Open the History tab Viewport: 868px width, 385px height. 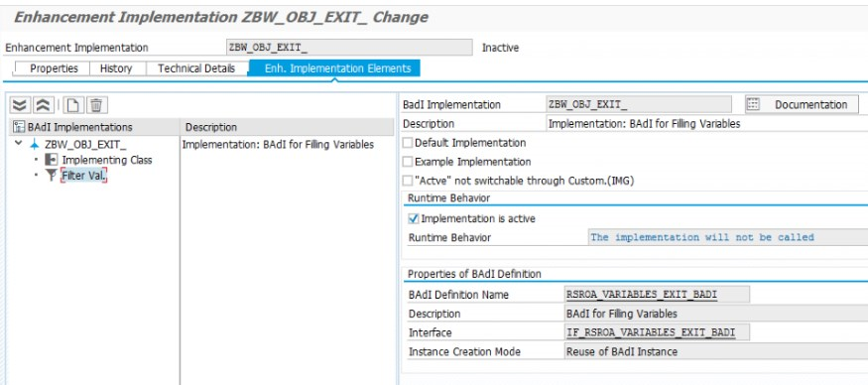tap(116, 68)
